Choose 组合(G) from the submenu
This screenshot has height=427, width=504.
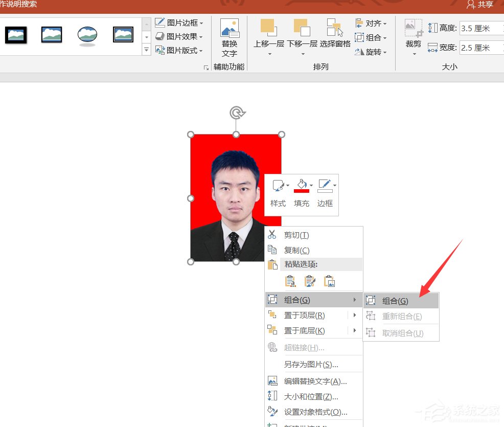point(397,300)
